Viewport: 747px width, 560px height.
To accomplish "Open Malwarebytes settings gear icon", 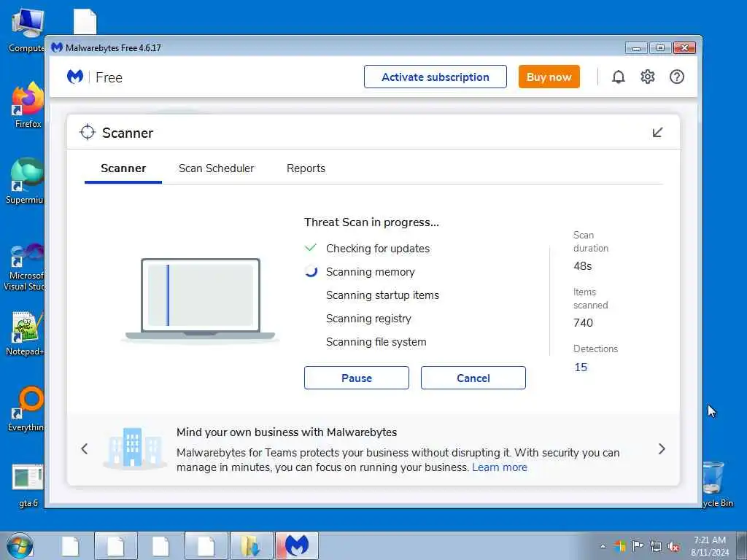I will (x=647, y=77).
